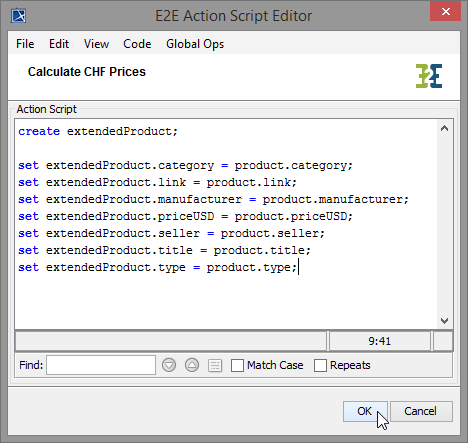This screenshot has height=443, width=468.
Task: Click the E2E logo in header
Action: 429,76
